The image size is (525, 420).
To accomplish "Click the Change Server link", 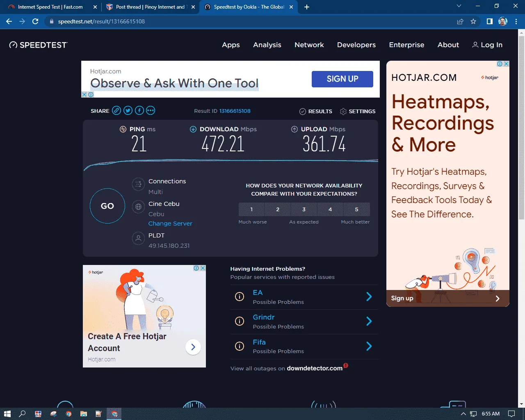I will pos(170,224).
